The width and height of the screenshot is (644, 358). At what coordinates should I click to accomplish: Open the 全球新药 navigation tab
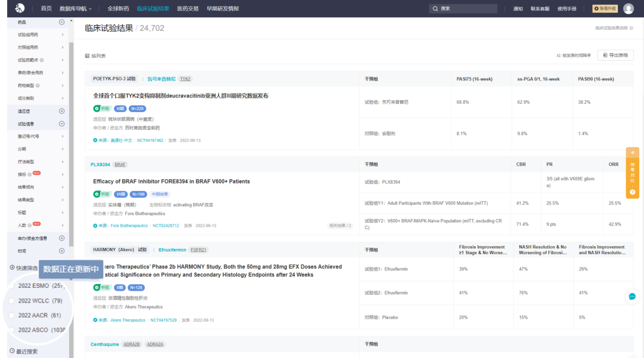click(118, 8)
